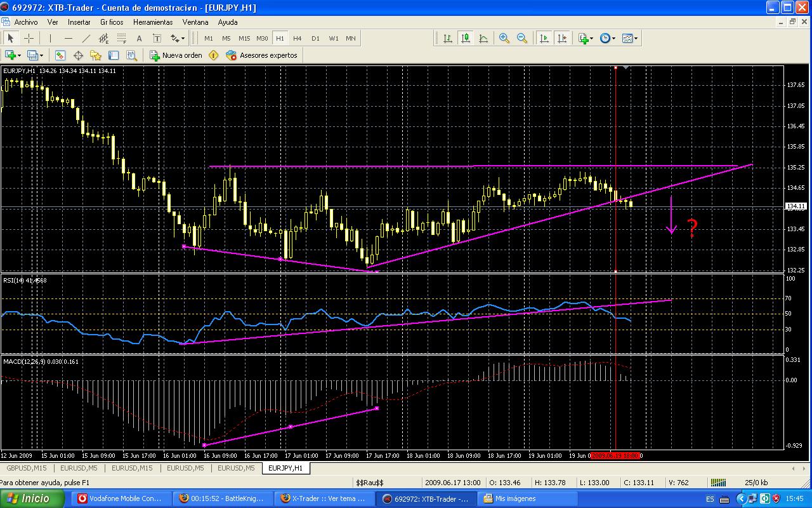This screenshot has width=812, height=508.
Task: Click the Nueva orden button
Action: click(x=176, y=55)
